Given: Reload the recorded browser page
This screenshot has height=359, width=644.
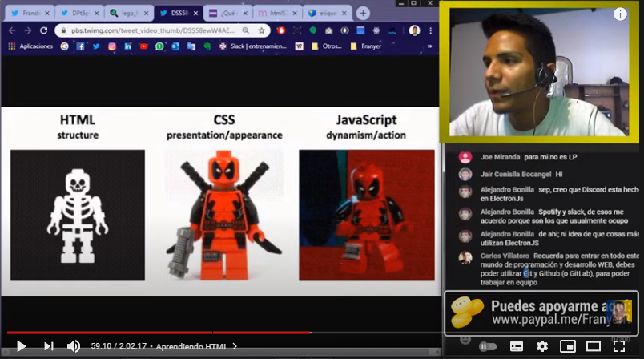Looking at the screenshot, I should point(43,30).
